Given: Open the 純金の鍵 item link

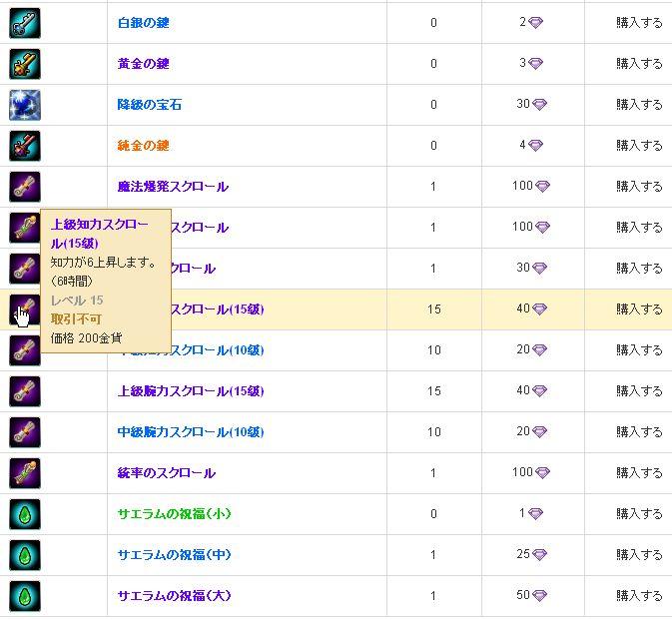Looking at the screenshot, I should click(x=143, y=146).
